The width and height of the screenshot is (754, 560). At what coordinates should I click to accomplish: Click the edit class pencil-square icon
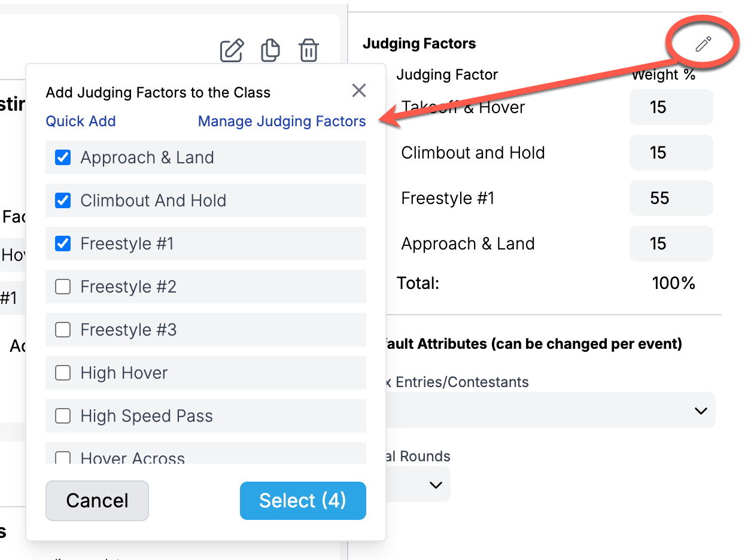tap(232, 50)
